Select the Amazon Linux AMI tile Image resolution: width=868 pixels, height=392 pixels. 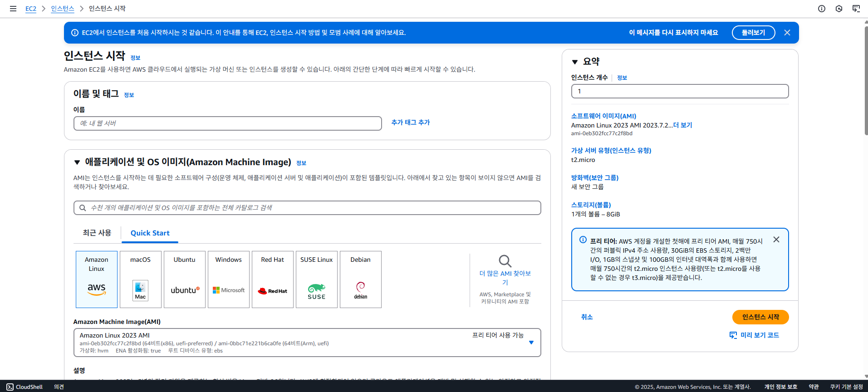pyautogui.click(x=97, y=279)
